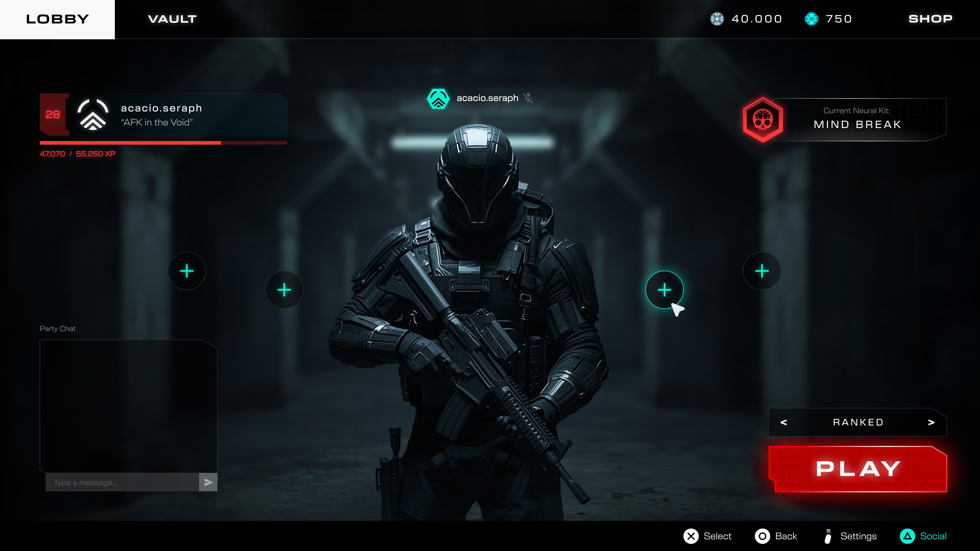Viewport: 980px width, 551px height.
Task: Click the far-left add-player plus slot
Action: (x=186, y=271)
